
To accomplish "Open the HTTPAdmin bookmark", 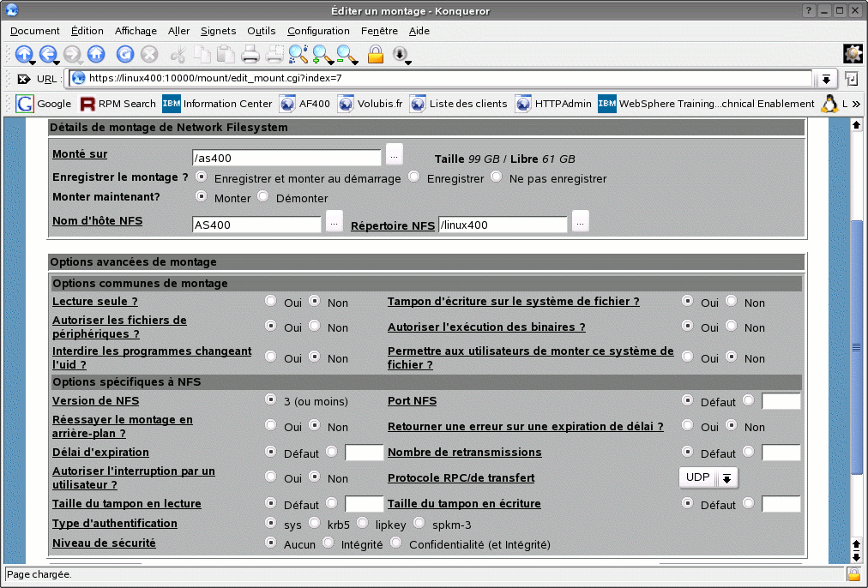I will [553, 104].
